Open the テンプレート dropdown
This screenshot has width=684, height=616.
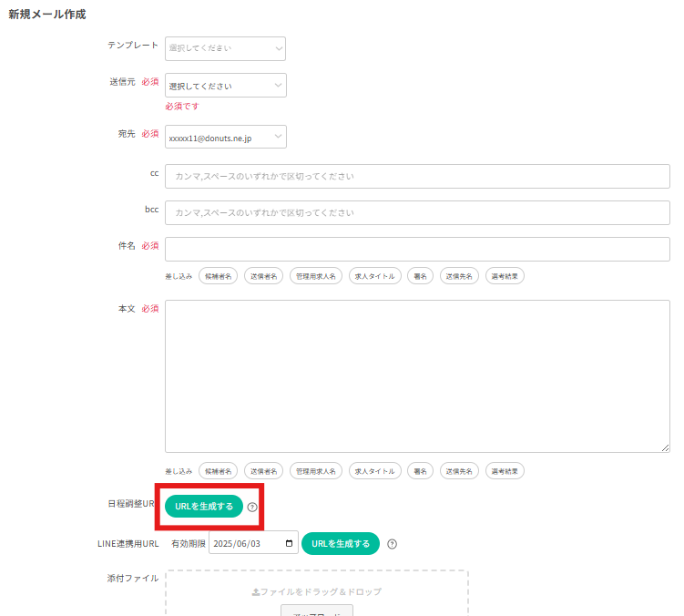225,47
